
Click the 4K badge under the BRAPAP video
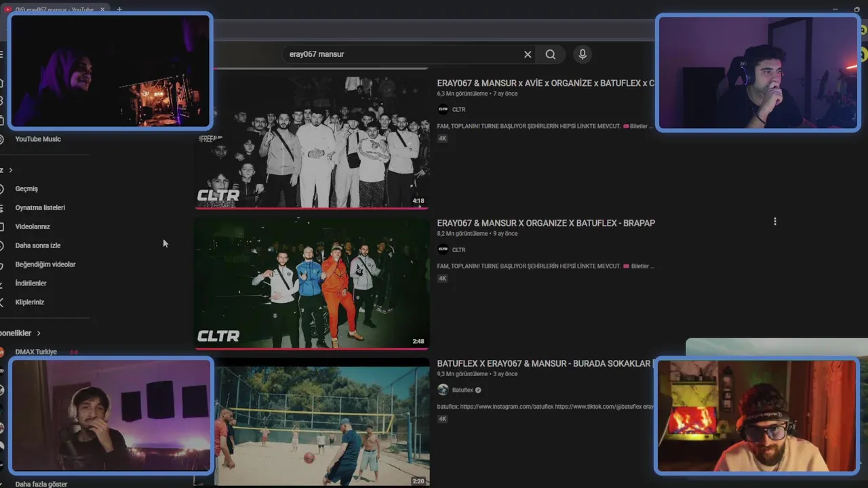coord(442,279)
